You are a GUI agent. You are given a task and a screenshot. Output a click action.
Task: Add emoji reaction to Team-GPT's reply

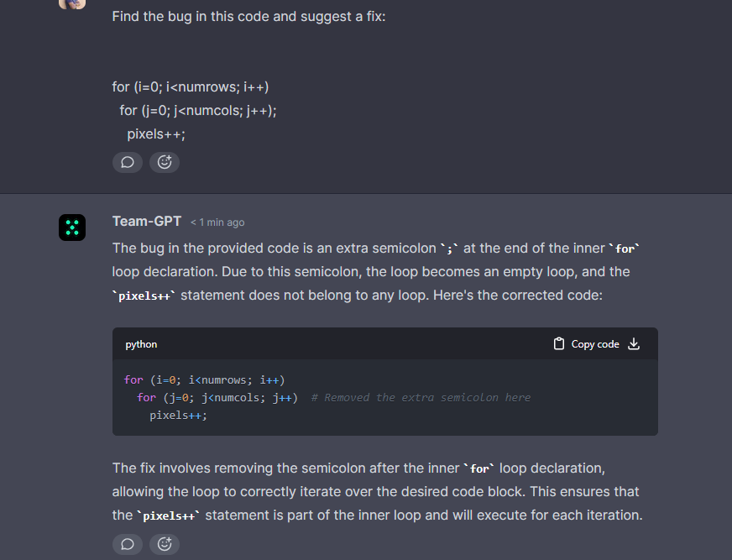click(165, 544)
